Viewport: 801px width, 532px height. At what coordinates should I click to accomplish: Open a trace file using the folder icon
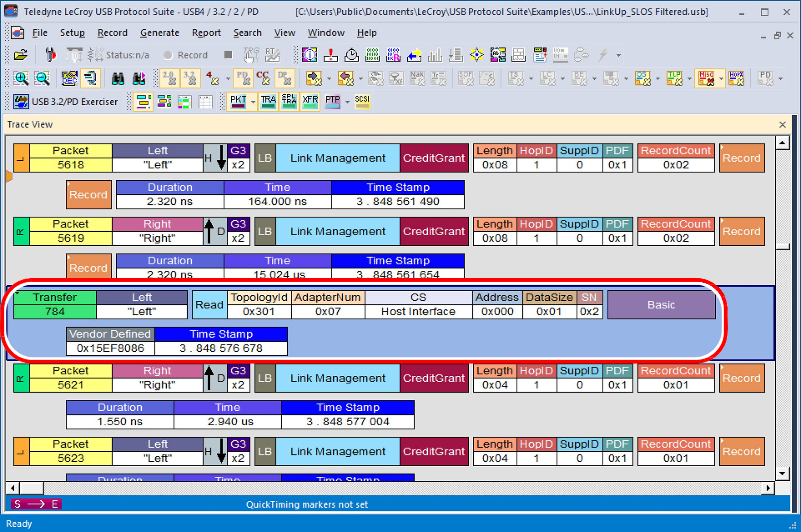pyautogui.click(x=20, y=55)
